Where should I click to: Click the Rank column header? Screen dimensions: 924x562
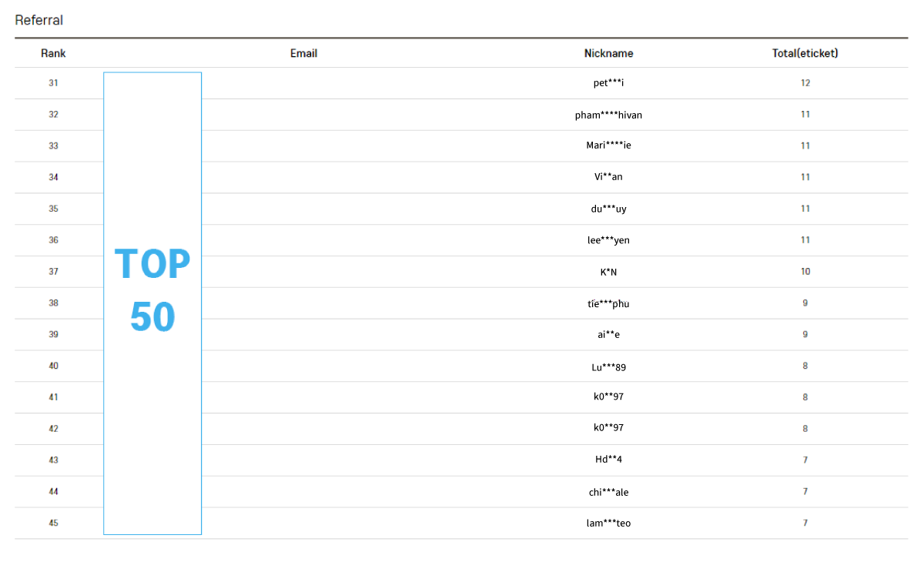point(53,53)
